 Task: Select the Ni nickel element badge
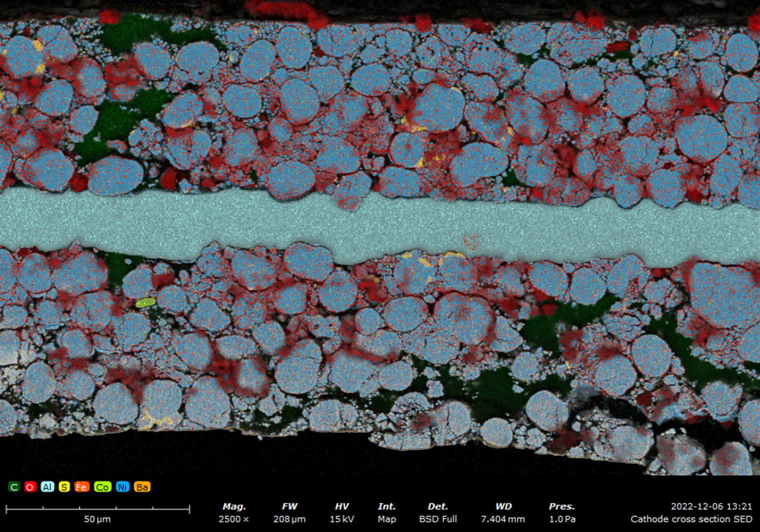[123, 487]
